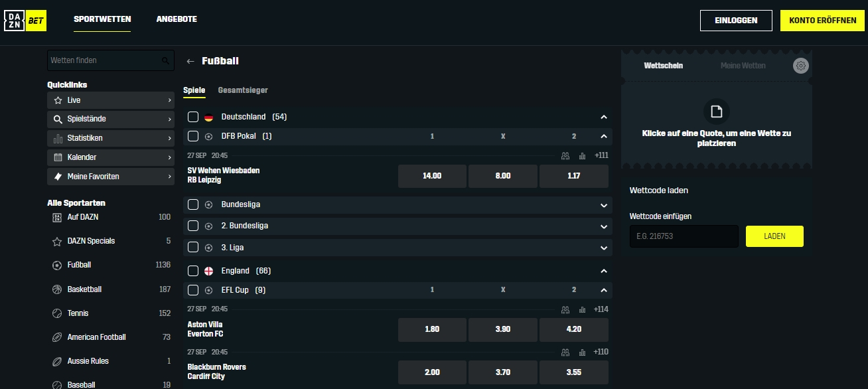868x389 pixels.
Task: Click the England flag icon
Action: click(208, 271)
